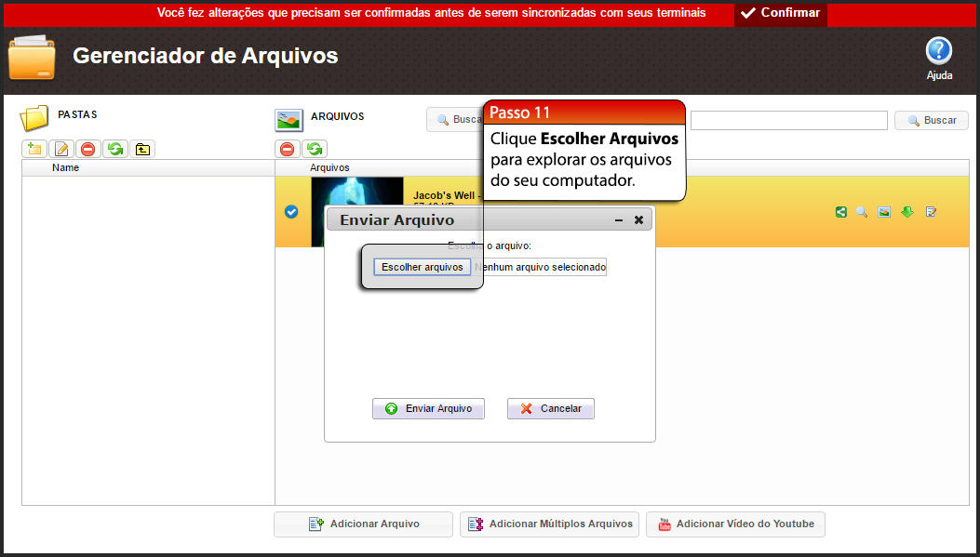Click inside the Buscar search field

tap(787, 120)
